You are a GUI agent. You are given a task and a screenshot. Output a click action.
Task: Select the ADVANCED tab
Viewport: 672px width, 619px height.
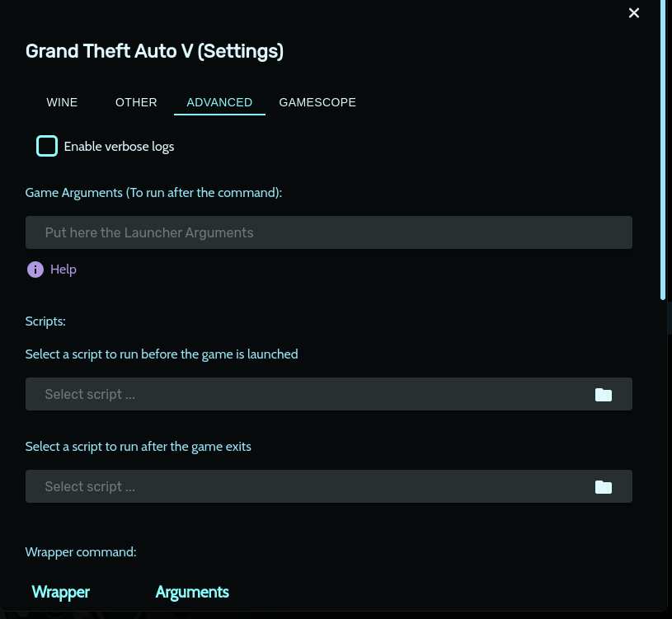click(x=219, y=102)
